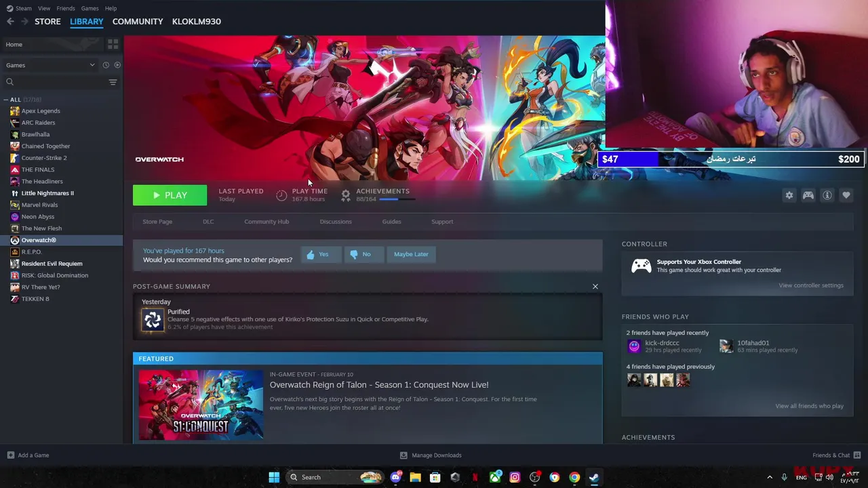Open the COMMUNITY tab

click(138, 22)
